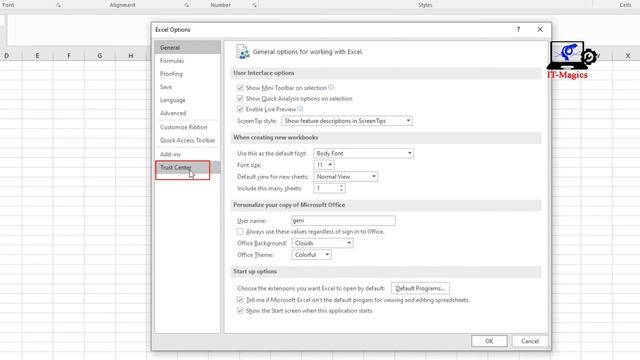Click the info icon beside Enable Live Preview
This screenshot has width=640, height=360.
(300, 109)
